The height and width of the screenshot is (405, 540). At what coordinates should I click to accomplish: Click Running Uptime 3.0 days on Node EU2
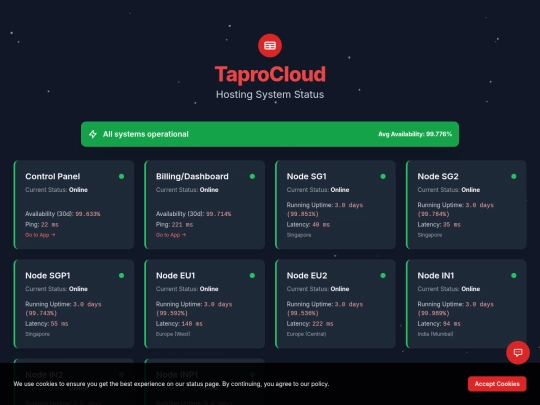pyautogui.click(x=325, y=309)
